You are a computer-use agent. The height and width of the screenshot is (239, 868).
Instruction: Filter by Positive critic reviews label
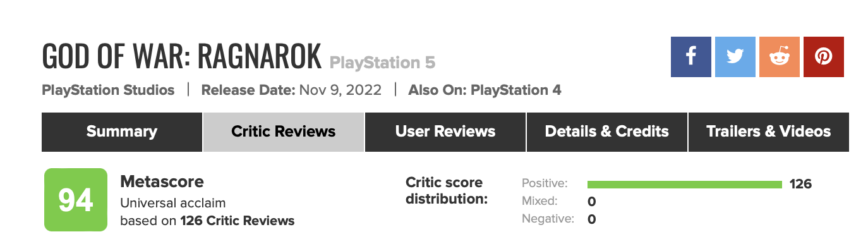pyautogui.click(x=545, y=184)
